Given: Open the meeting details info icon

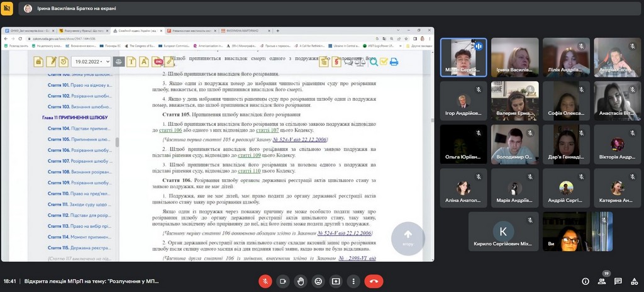Looking at the screenshot, I should 586,281.
